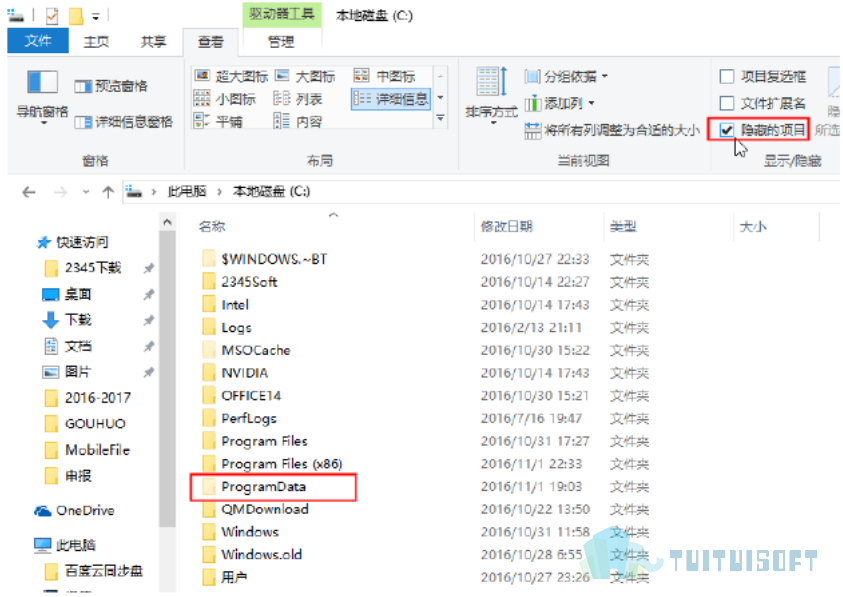Switch layout to large icons
Image resolution: width=843 pixels, height=597 pixels.
(x=305, y=76)
